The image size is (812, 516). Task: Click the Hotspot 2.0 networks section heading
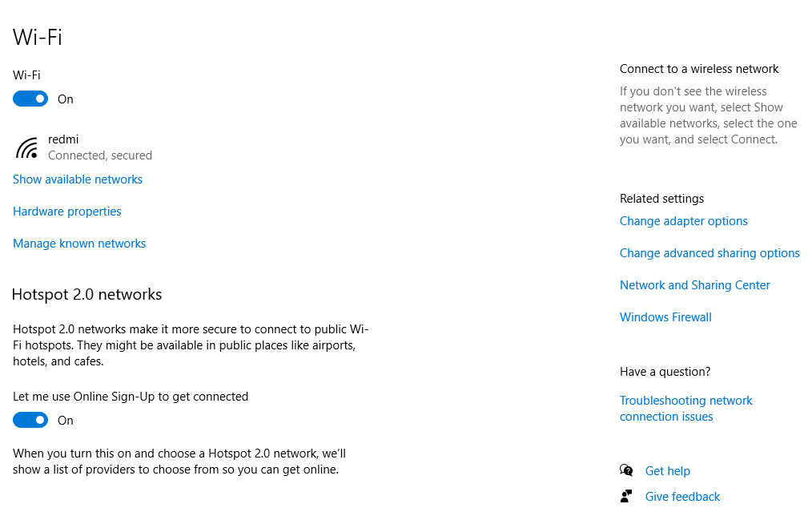(86, 294)
